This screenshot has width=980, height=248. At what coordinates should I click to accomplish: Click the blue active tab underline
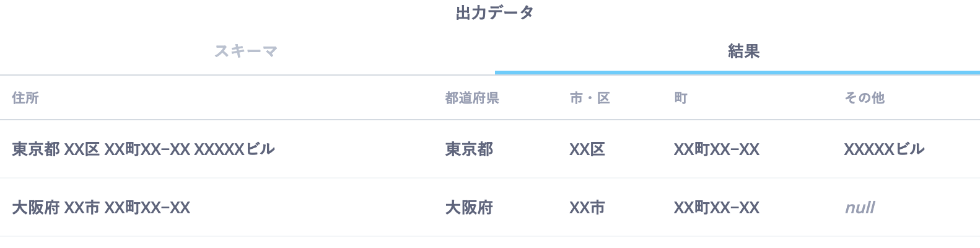[737, 73]
